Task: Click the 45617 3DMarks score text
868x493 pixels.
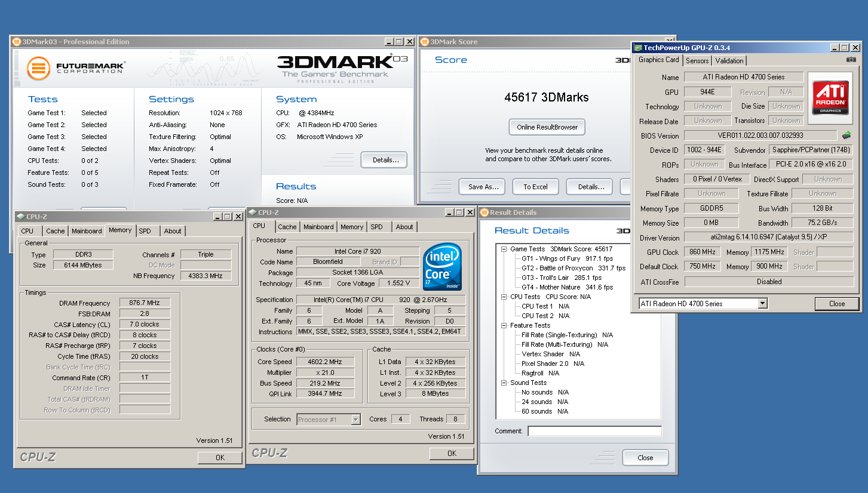Action: click(547, 97)
